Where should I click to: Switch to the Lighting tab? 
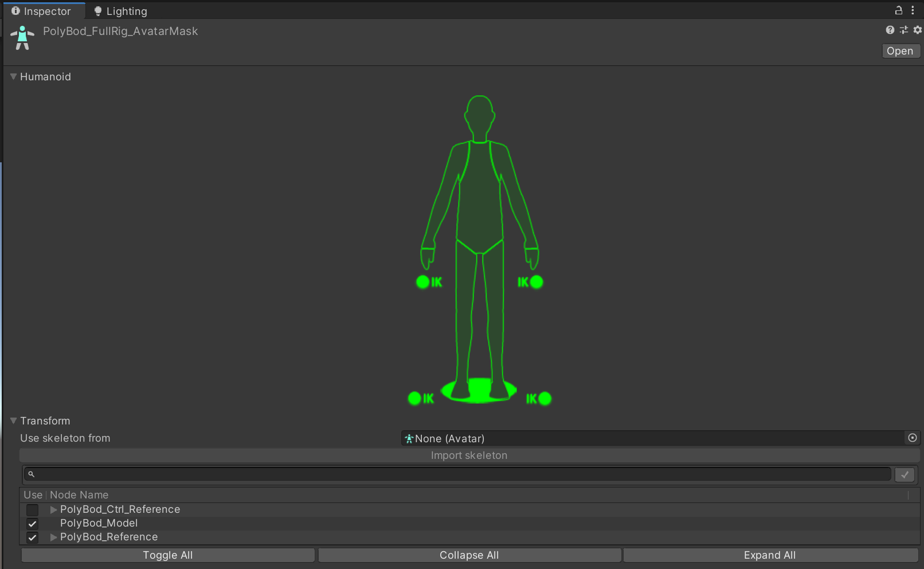(x=121, y=11)
